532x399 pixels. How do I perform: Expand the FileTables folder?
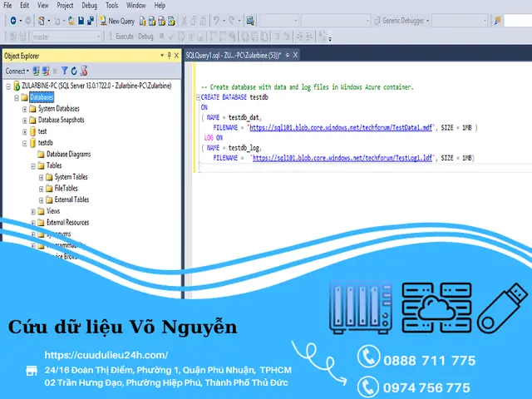tap(41, 189)
